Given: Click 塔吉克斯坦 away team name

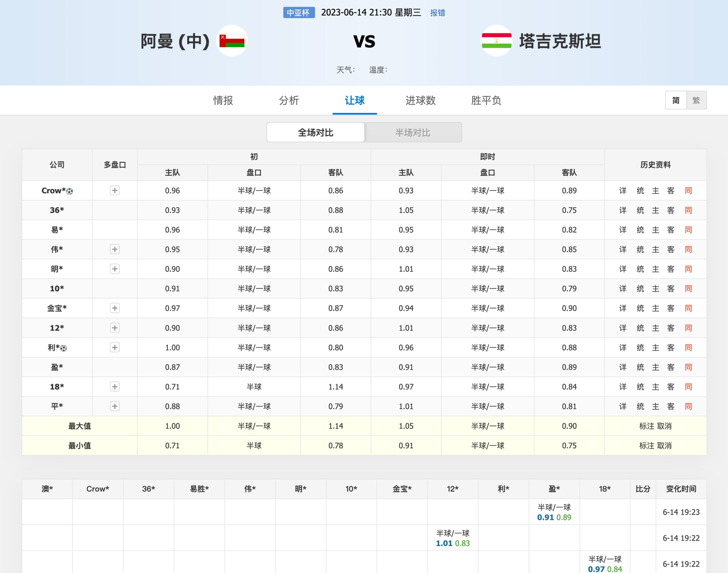Looking at the screenshot, I should [x=560, y=41].
